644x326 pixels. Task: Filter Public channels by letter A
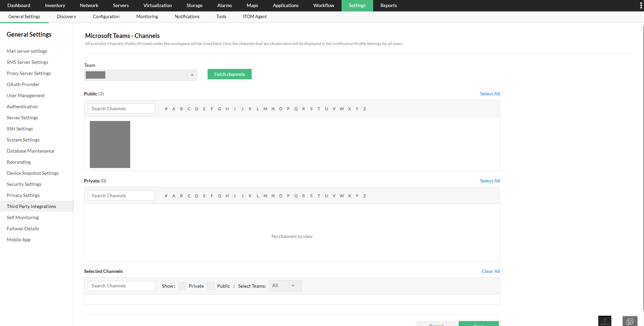pos(174,109)
